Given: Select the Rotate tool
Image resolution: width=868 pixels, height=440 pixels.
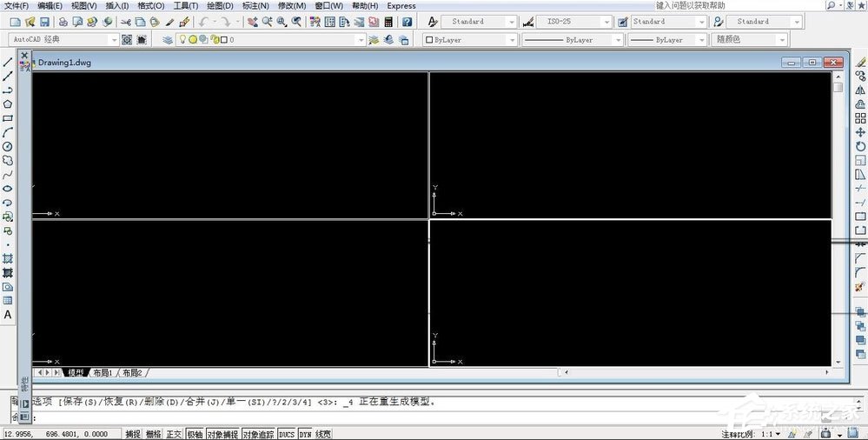Looking at the screenshot, I should (x=860, y=146).
